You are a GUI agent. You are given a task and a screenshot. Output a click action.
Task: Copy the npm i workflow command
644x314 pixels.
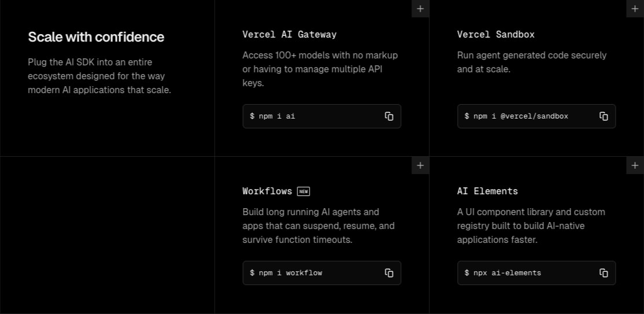[x=389, y=273]
